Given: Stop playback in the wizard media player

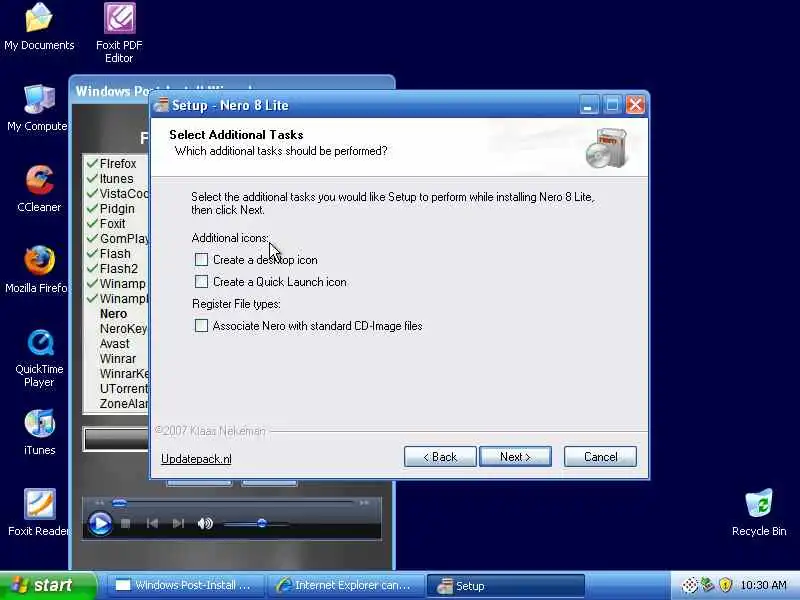Looking at the screenshot, I should (126, 523).
